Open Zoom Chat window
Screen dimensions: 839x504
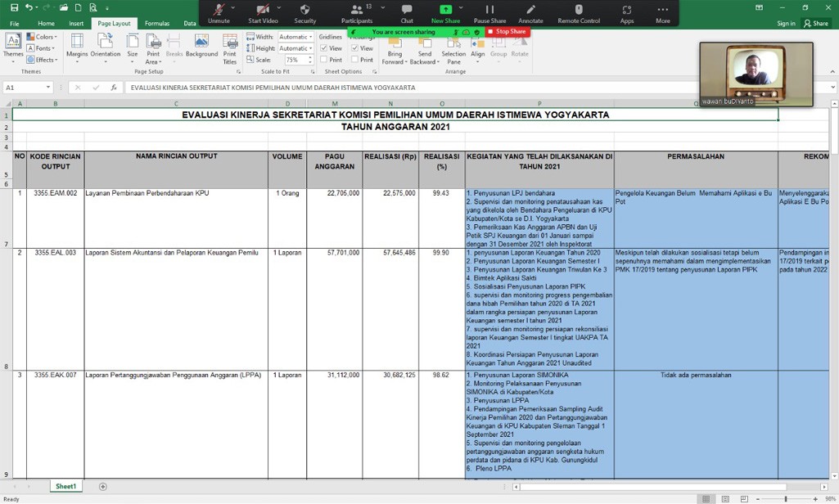tap(407, 13)
